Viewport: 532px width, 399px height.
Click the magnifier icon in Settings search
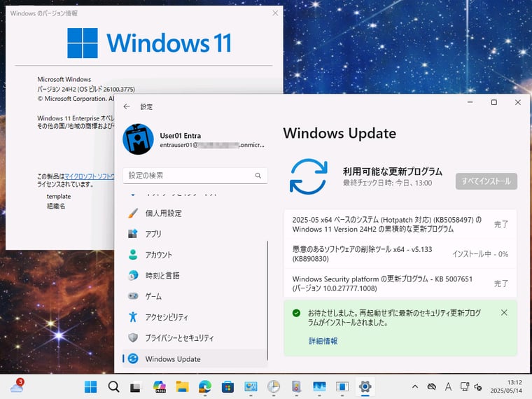pyautogui.click(x=258, y=176)
